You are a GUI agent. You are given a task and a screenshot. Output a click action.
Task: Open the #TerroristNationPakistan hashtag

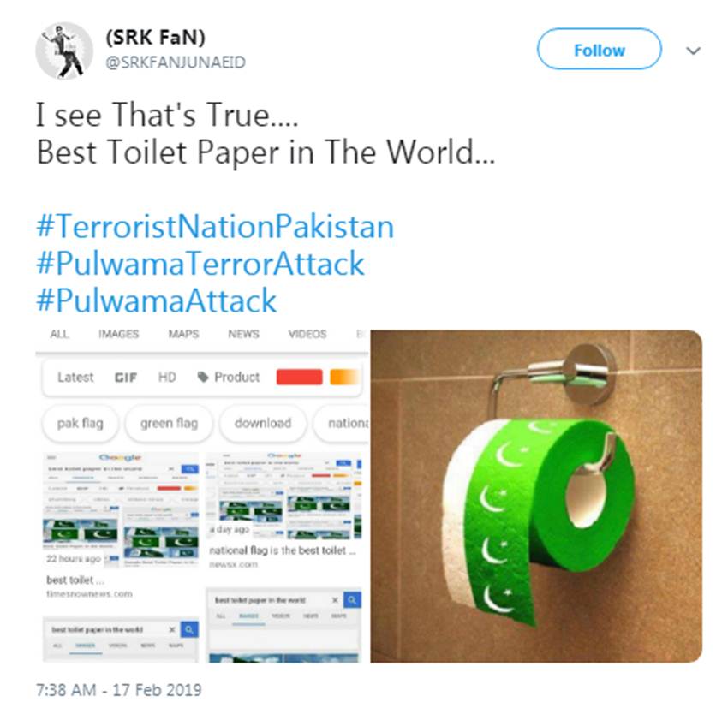tap(215, 227)
